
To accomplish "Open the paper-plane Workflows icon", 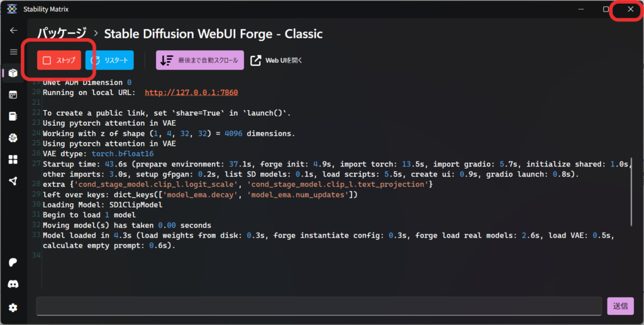I will [x=13, y=181].
